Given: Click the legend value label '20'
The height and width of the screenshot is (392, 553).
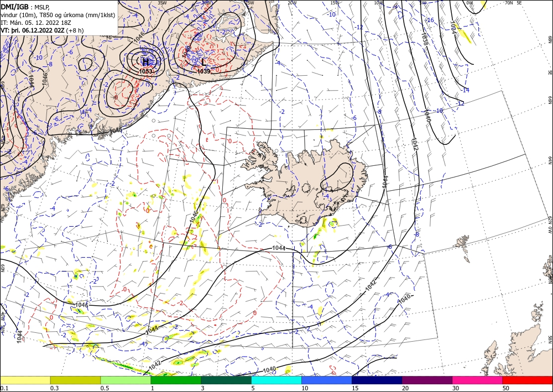Looking at the screenshot, I should click(405, 388).
